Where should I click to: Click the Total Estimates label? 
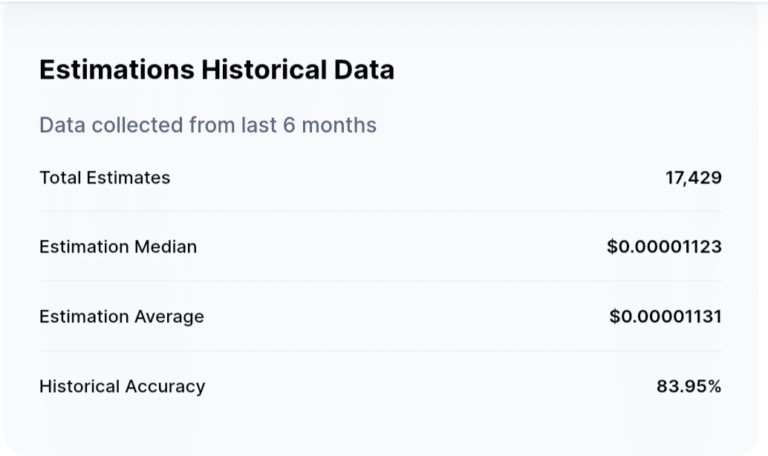click(x=105, y=177)
